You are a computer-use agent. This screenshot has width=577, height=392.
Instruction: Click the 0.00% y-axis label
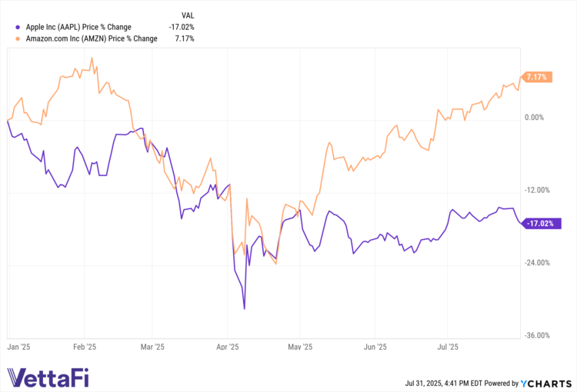click(x=534, y=118)
